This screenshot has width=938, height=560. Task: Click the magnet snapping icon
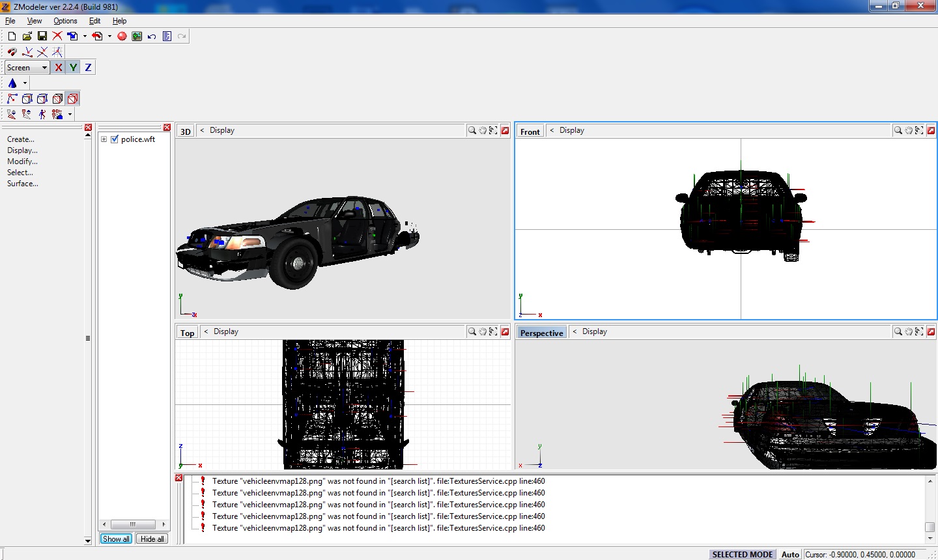point(12,52)
